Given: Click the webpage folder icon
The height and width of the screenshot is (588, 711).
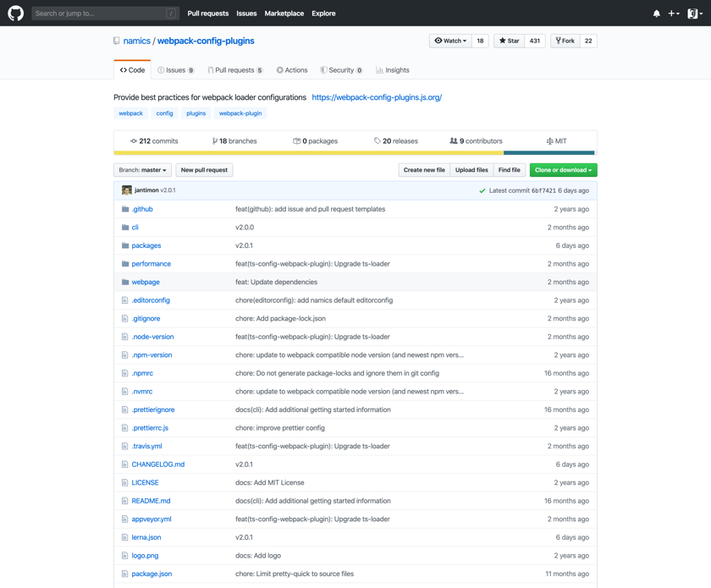Looking at the screenshot, I should click(125, 282).
